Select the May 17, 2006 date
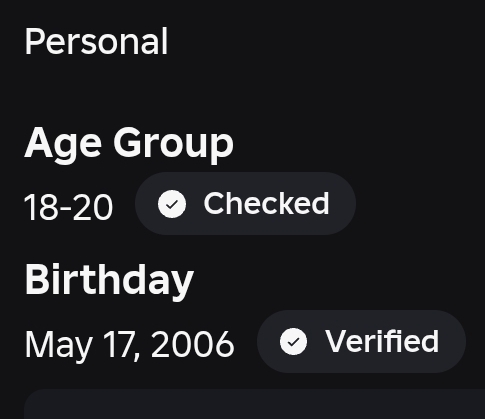This screenshot has width=485, height=419. (x=130, y=345)
